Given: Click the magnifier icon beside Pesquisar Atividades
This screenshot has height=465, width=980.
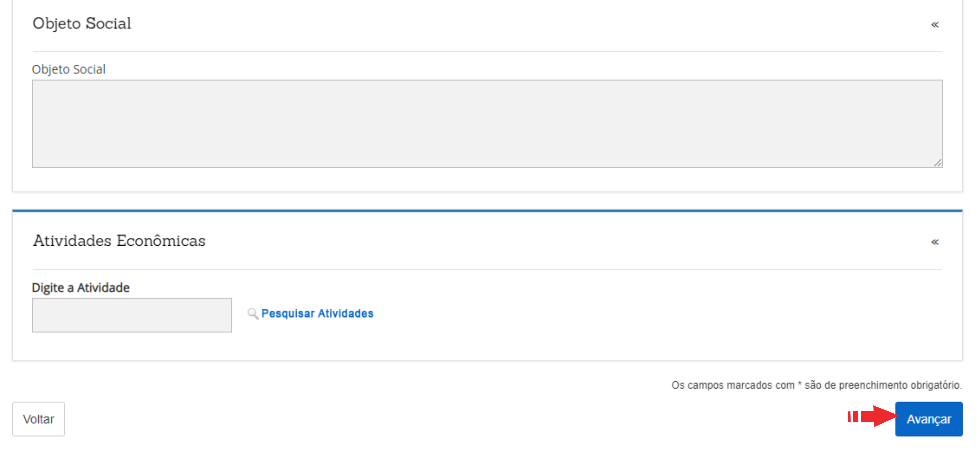Looking at the screenshot, I should click(253, 314).
